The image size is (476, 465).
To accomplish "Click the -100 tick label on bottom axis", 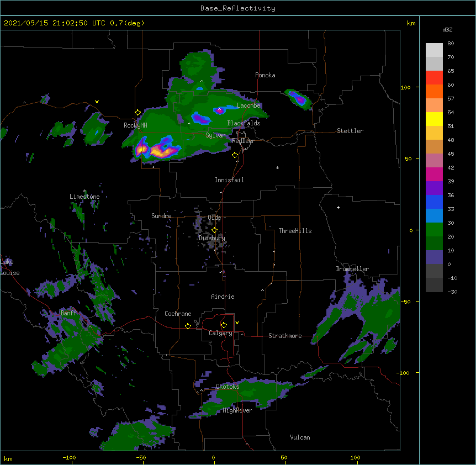I will (70, 457).
